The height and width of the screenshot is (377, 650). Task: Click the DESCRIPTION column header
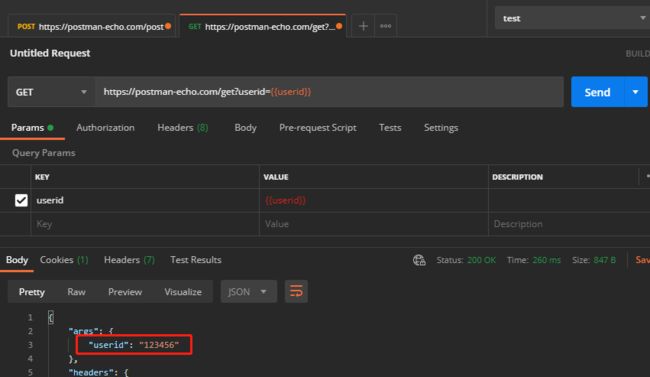(517, 177)
